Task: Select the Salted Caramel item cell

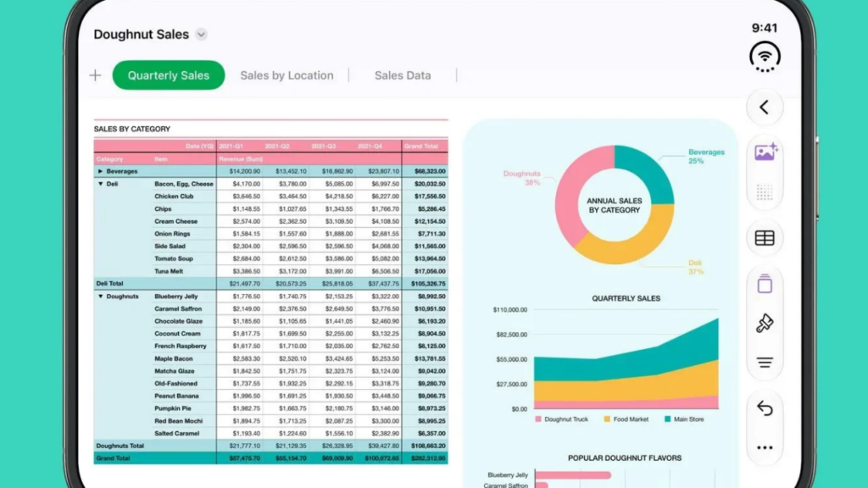Action: coord(184,434)
